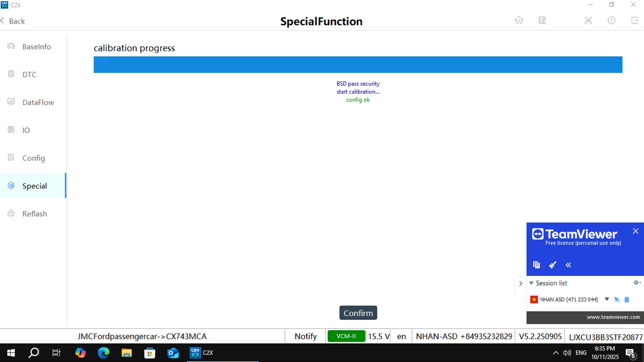Launch Microsoft Edge from taskbar
644x362 pixels.
point(103,353)
